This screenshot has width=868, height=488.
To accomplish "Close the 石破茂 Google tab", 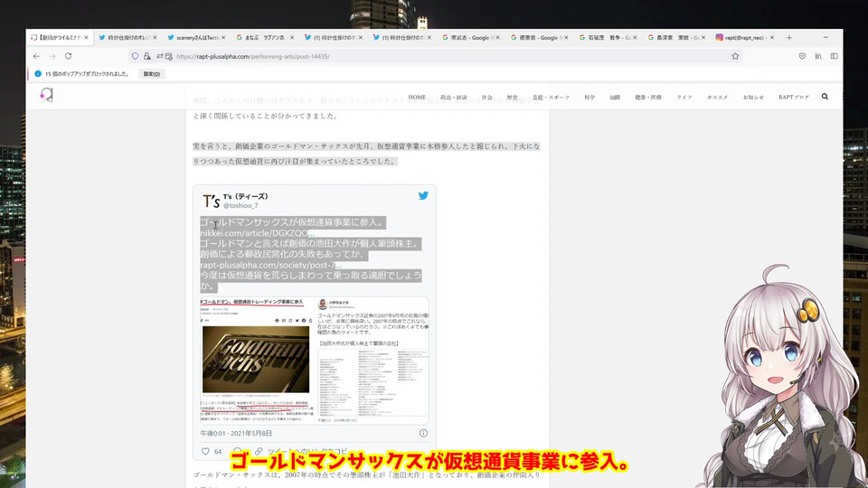I will [635, 38].
